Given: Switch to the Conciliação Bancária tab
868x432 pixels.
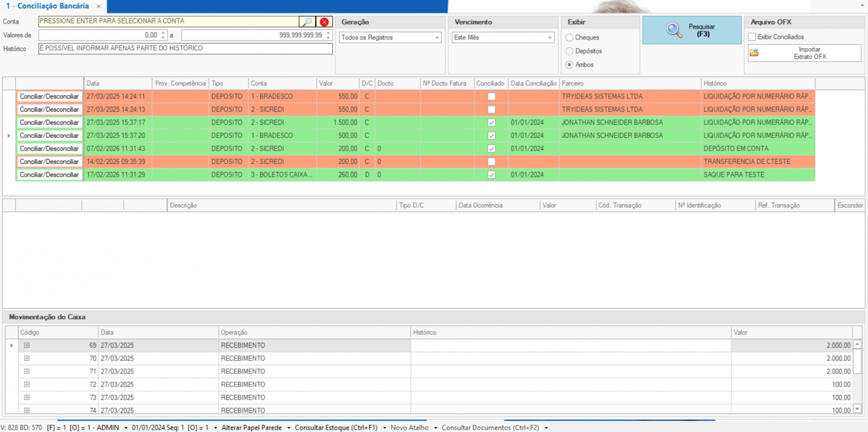Looking at the screenshot, I should click(x=48, y=6).
